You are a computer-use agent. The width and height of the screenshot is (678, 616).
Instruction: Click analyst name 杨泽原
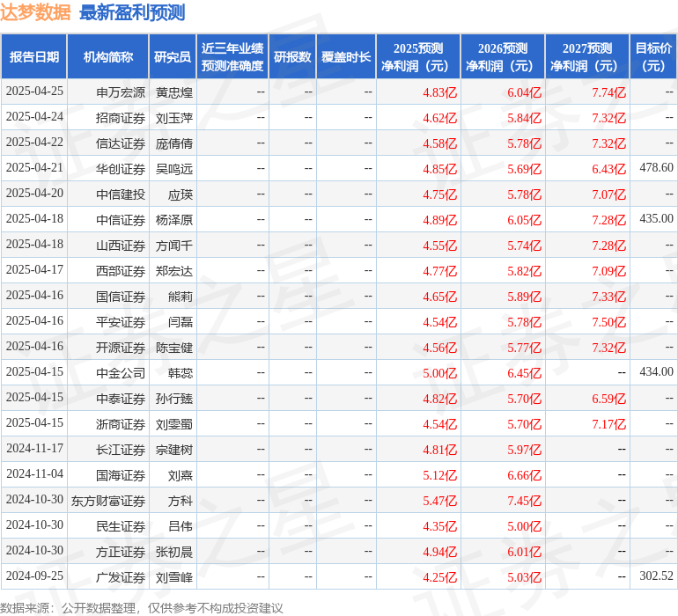pos(174,220)
